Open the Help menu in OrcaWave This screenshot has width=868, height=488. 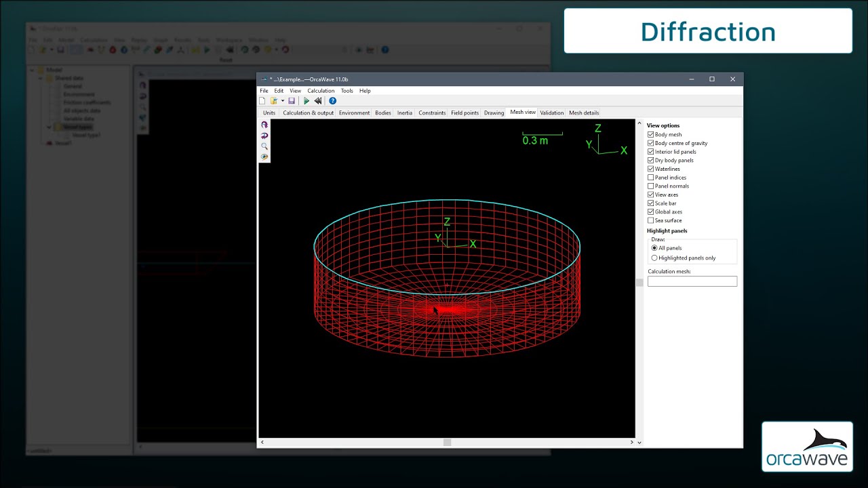coord(365,91)
